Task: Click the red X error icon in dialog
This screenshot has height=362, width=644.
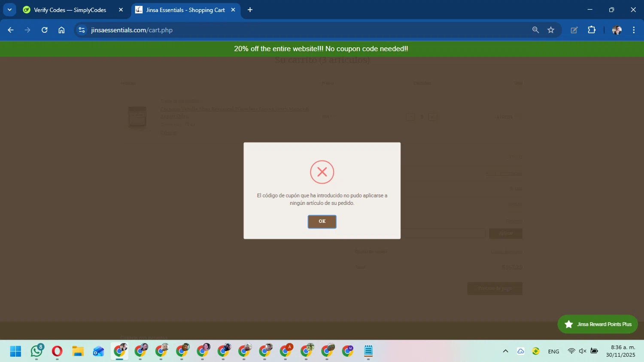Action: (322, 172)
